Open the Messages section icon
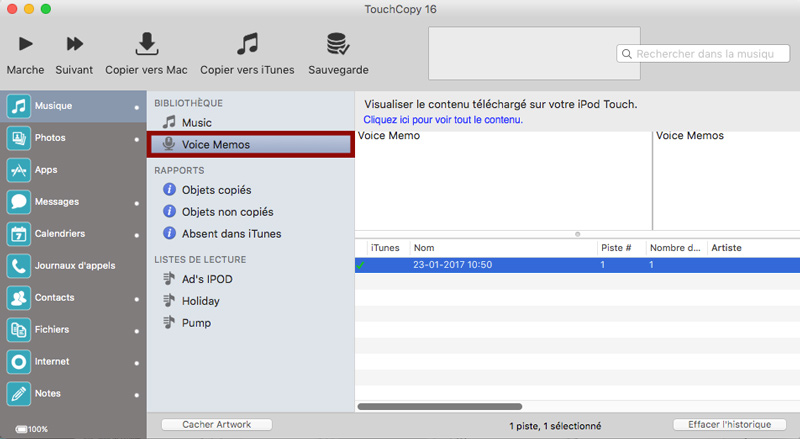This screenshot has width=800, height=439. click(19, 202)
